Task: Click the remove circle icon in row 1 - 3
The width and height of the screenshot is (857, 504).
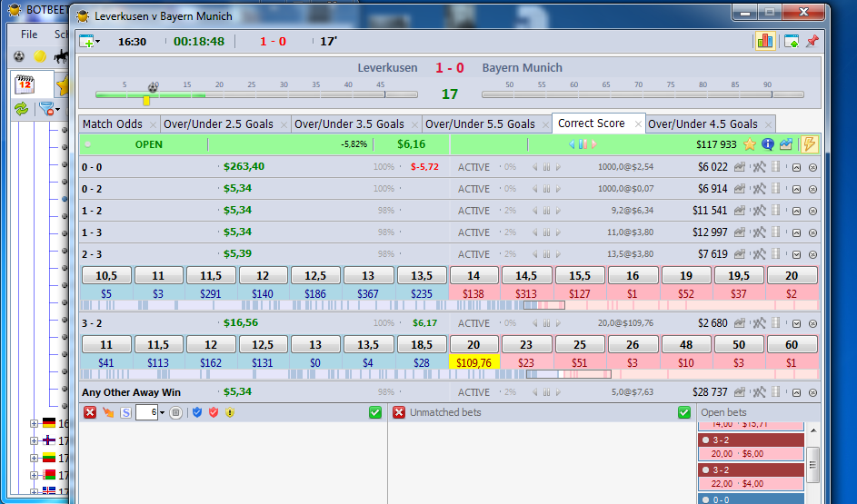Action: 812,232
